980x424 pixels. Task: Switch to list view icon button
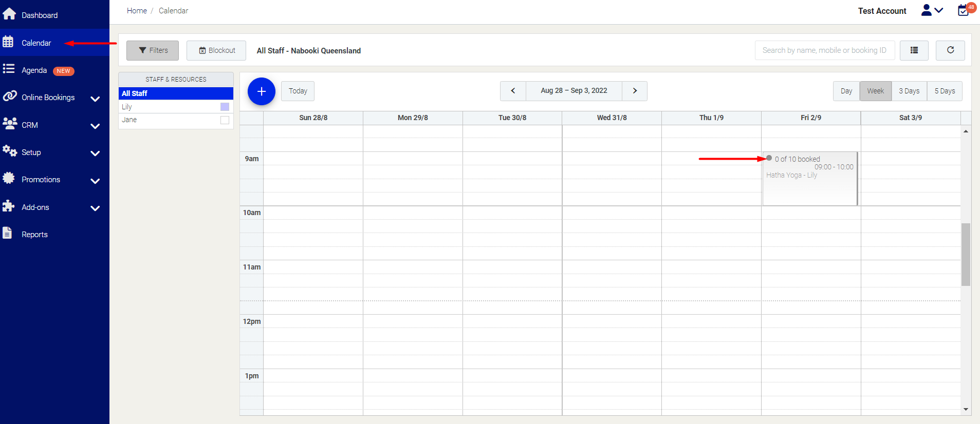914,50
